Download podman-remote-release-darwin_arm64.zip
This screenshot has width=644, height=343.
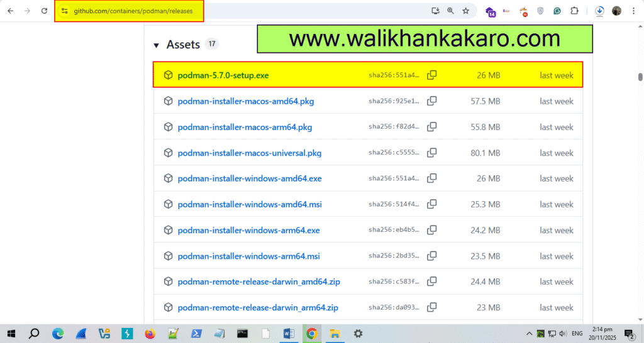(257, 308)
